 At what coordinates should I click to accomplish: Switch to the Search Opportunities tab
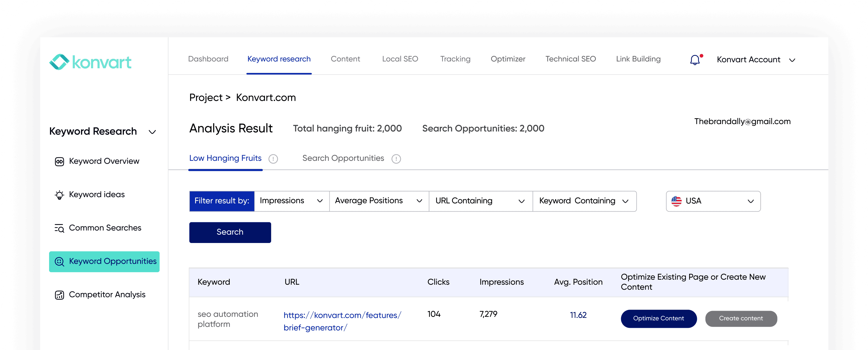point(343,158)
